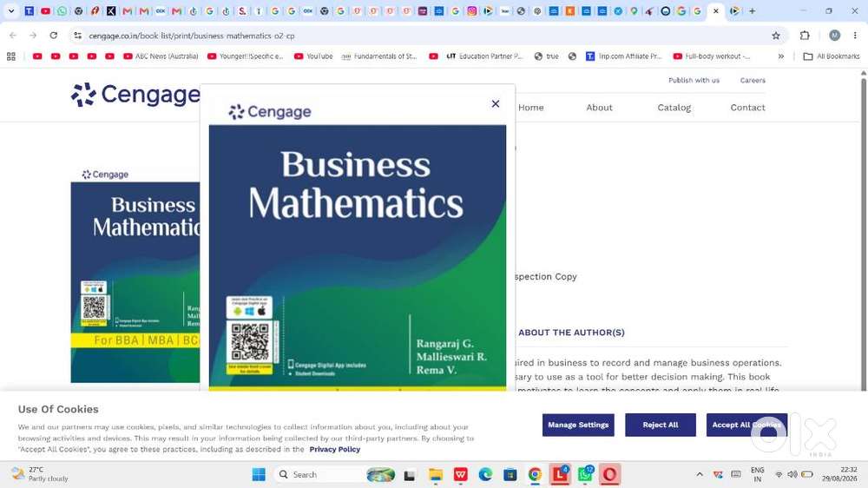Image resolution: width=868 pixels, height=488 pixels.
Task: Open the All Bookmarks folder
Action: (832, 56)
